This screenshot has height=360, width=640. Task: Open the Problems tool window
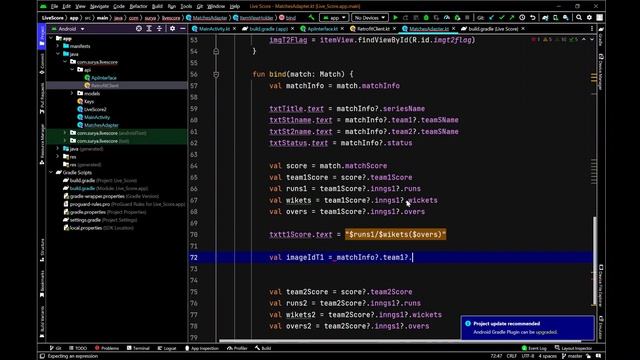(107, 348)
